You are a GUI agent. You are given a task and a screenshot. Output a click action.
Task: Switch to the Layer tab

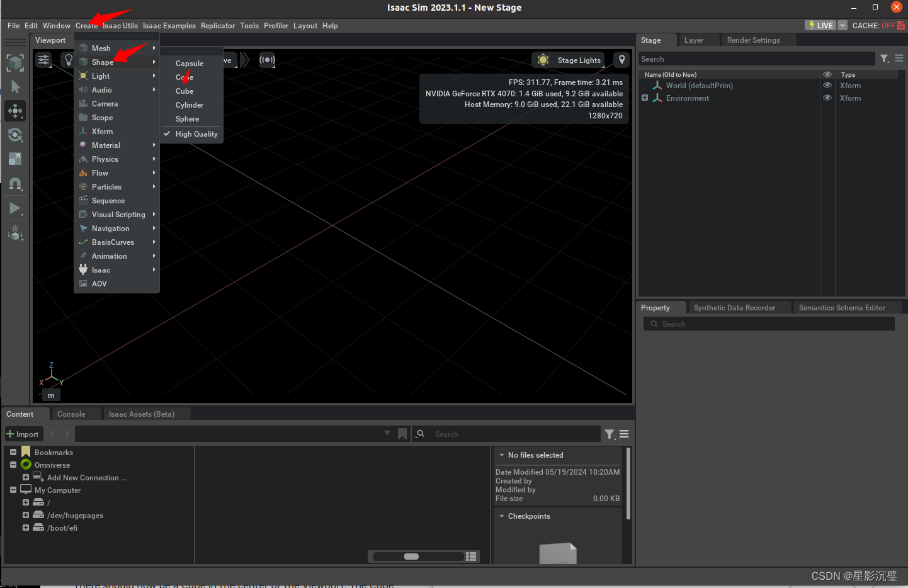[x=694, y=40]
